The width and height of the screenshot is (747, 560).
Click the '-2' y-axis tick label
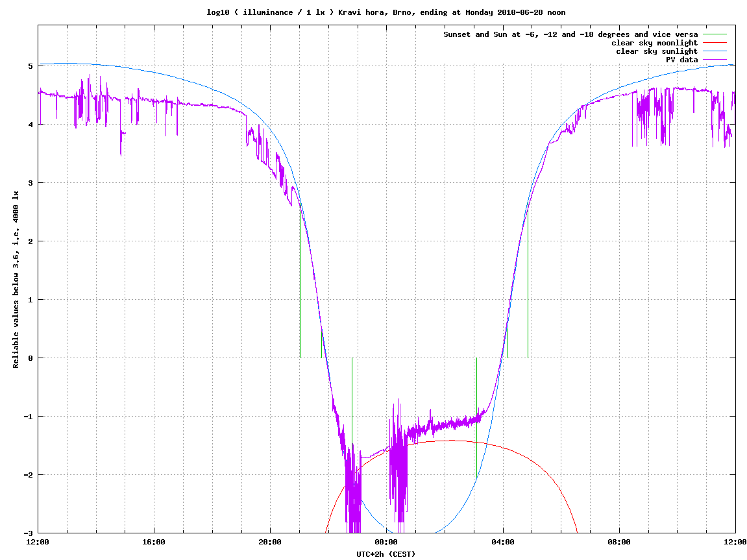point(29,475)
